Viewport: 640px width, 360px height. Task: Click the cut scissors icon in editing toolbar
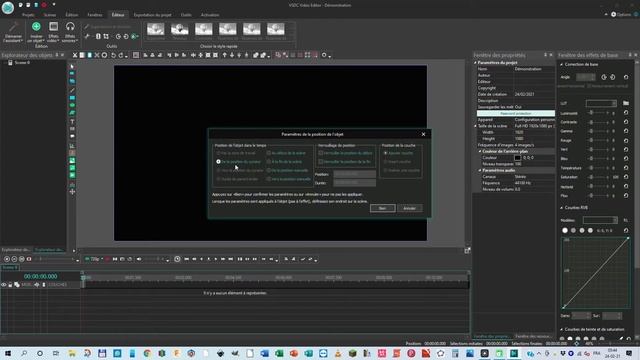point(75,55)
